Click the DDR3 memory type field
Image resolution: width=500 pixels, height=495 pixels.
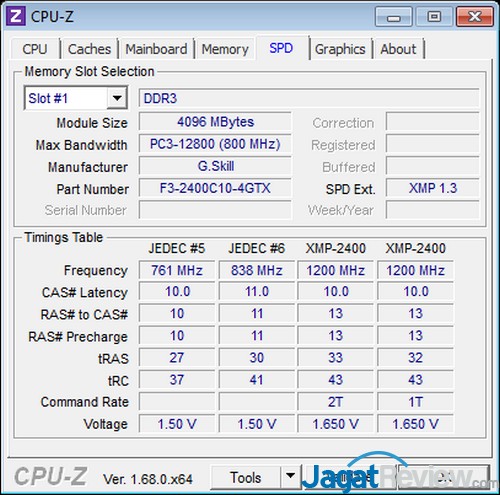pos(309,98)
